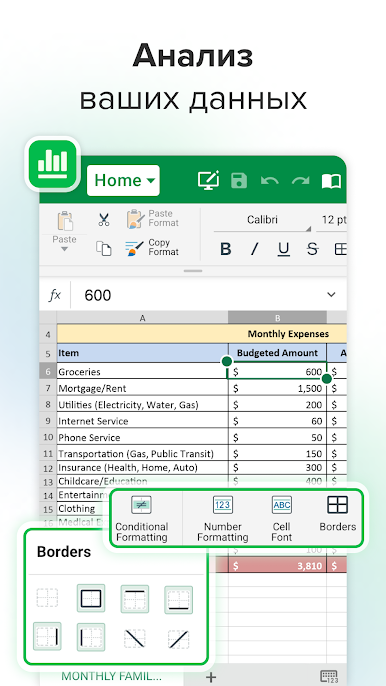
Task: Copy selection with pages icon
Action: pos(104,248)
